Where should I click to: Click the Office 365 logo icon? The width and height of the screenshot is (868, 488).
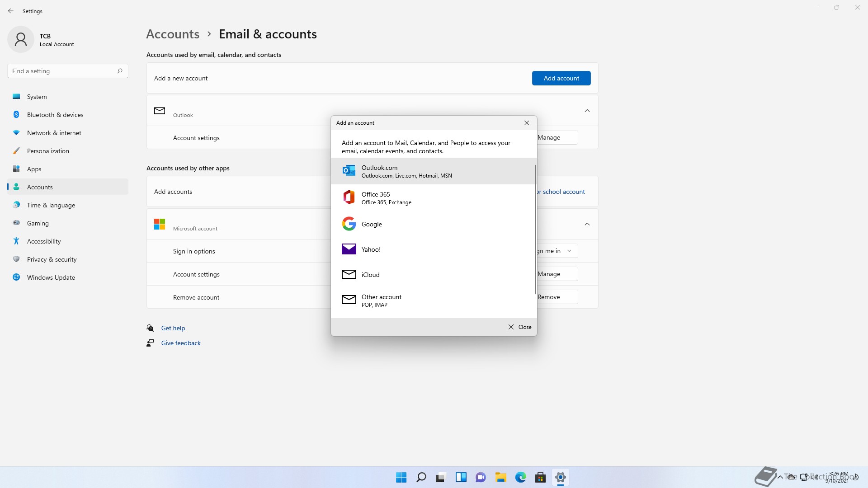pos(349,197)
